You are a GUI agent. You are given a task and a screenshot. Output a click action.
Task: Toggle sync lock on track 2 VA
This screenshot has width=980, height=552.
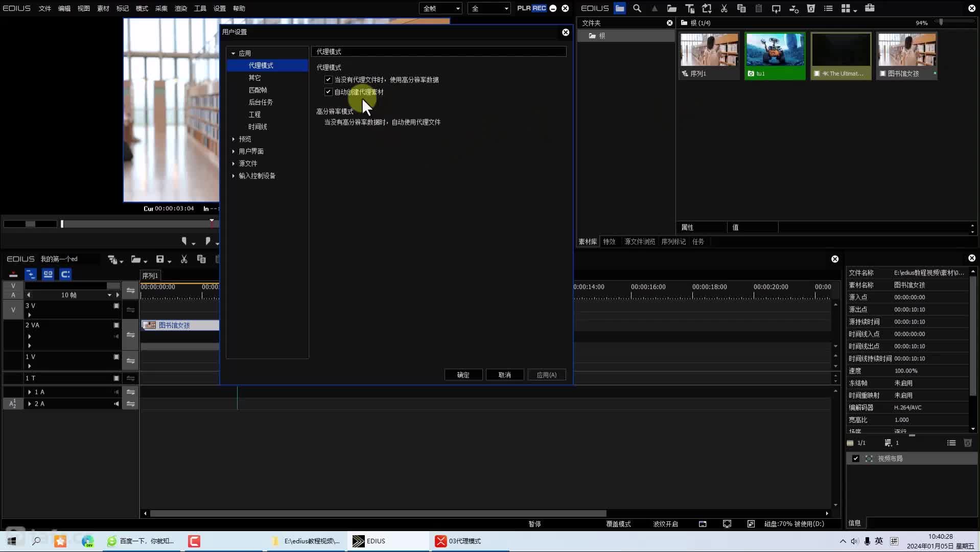click(131, 335)
